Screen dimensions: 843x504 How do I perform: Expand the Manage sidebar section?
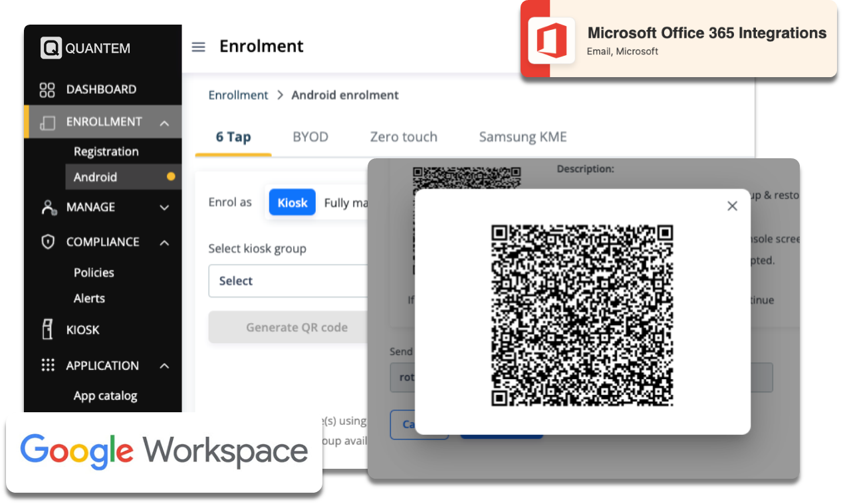click(164, 208)
